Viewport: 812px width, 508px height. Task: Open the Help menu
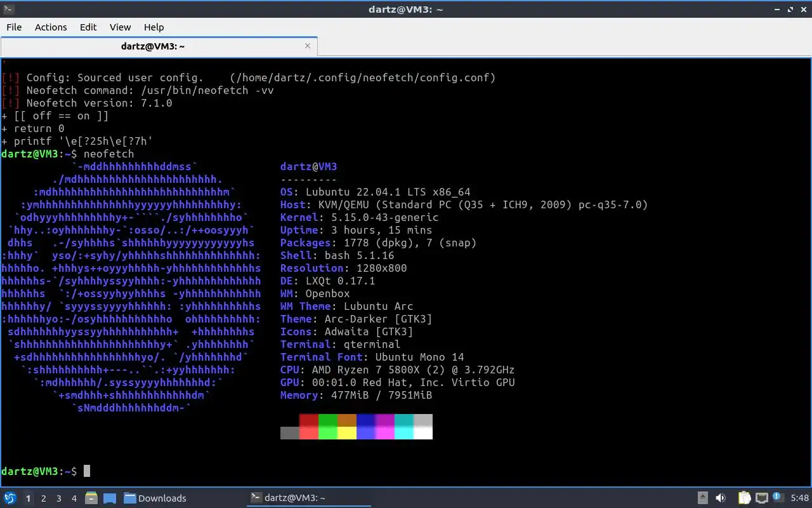pos(154,27)
